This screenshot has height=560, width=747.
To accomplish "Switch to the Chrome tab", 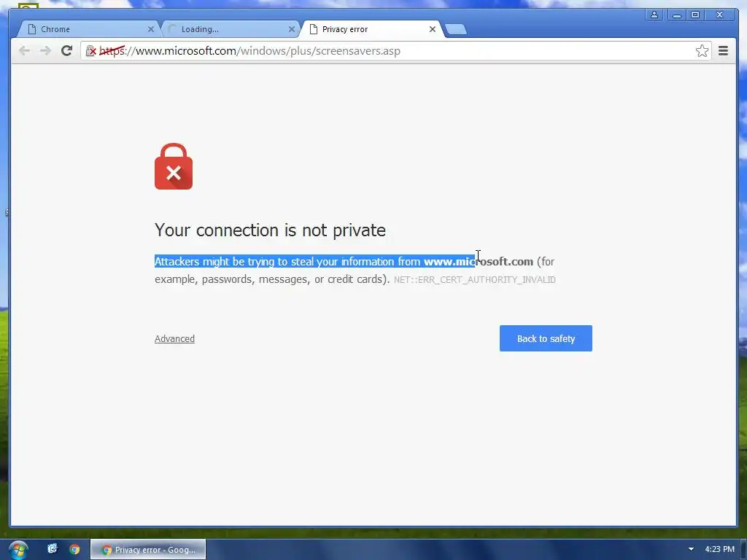I will click(88, 29).
